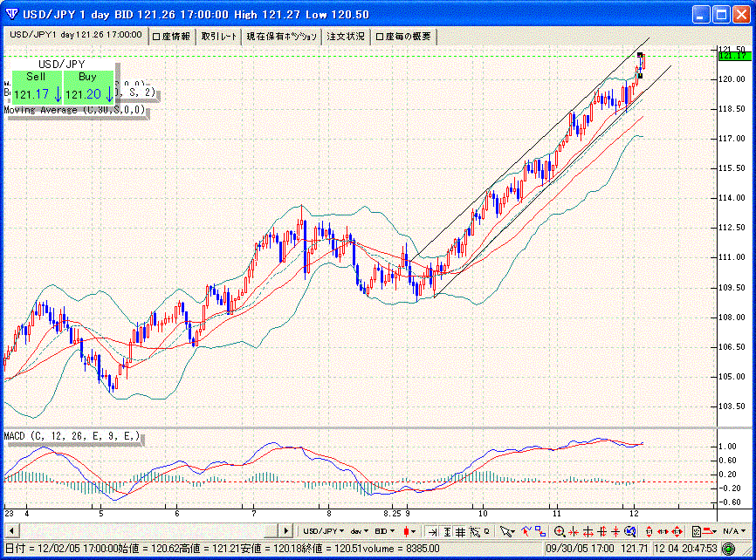Click the zoom reset magnifier icon
This screenshot has height=560, width=756.
(x=629, y=530)
